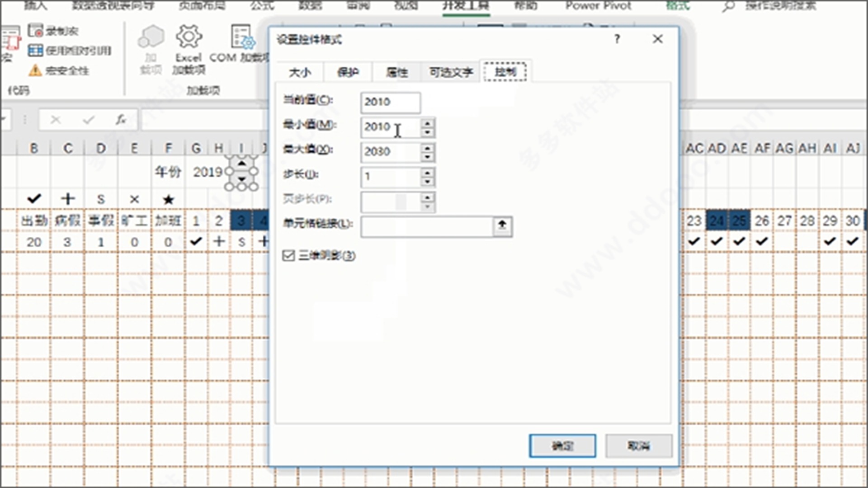Click Use Relative References icon

[35, 51]
